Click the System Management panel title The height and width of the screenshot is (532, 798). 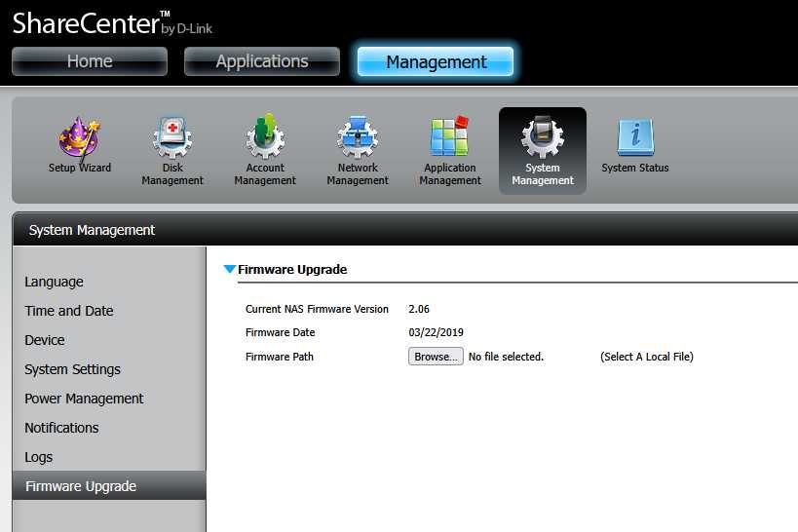click(x=92, y=230)
